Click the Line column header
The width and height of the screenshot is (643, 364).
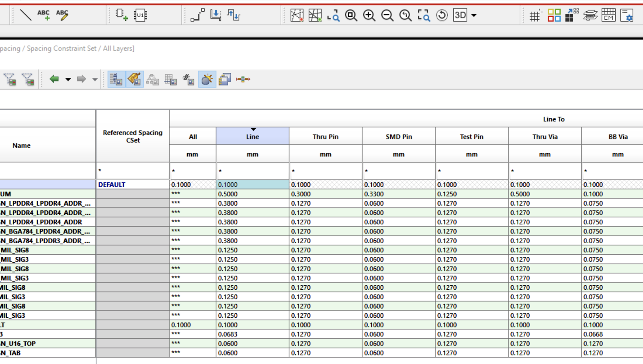click(252, 137)
